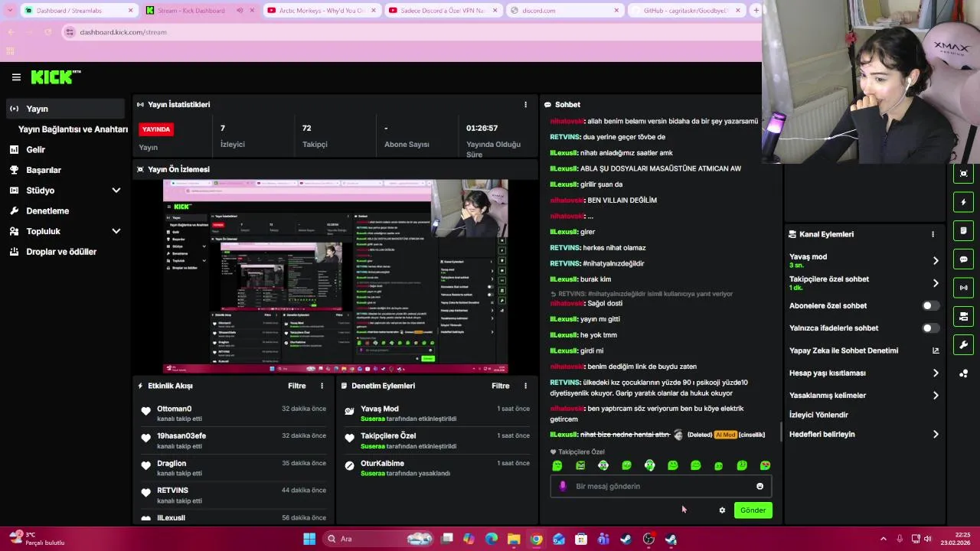The image size is (980, 551).
Task: Click Ottoman0 in activity feed
Action: [174, 409]
